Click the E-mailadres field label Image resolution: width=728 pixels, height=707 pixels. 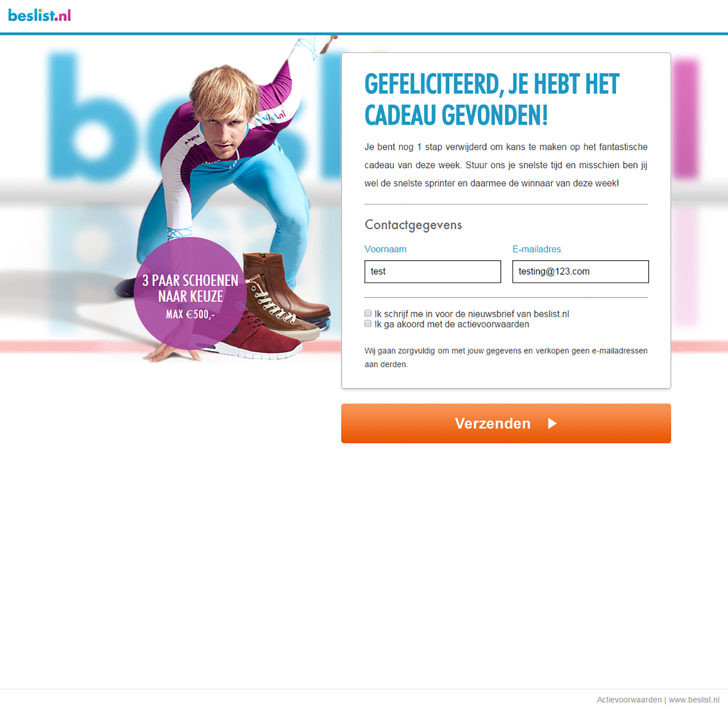[537, 249]
